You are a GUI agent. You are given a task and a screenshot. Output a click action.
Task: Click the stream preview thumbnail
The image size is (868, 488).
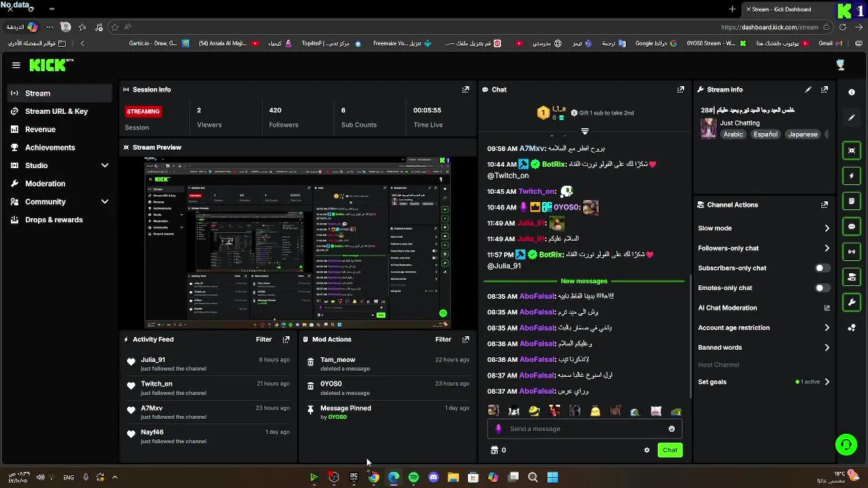298,243
